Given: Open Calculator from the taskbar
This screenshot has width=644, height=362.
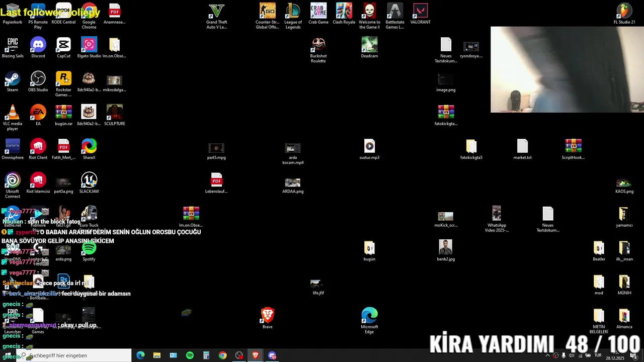Looking at the screenshot, I should (206, 355).
